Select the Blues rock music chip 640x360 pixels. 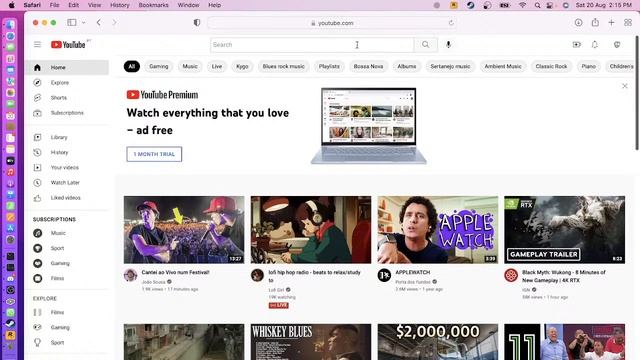pos(284,66)
